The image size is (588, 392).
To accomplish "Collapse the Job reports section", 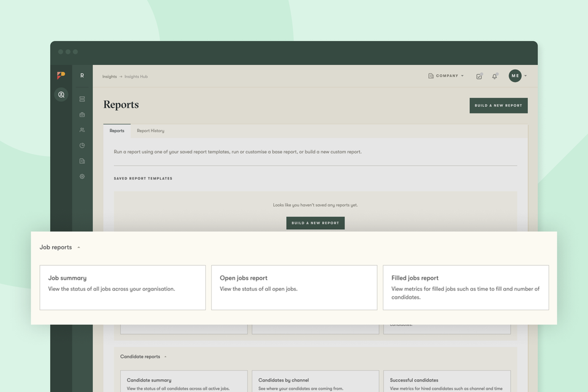I will [79, 247].
